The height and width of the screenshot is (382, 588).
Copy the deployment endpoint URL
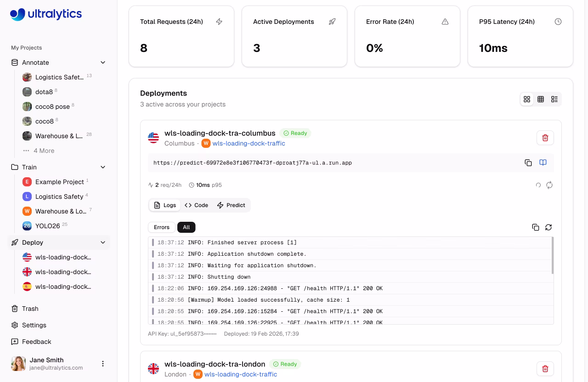(528, 163)
